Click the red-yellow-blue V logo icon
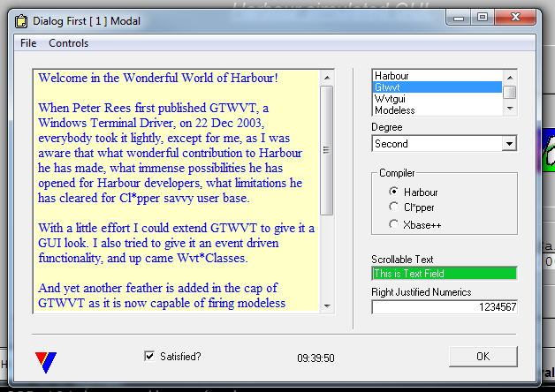Image resolution: width=555 pixels, height=392 pixels. pos(46,362)
